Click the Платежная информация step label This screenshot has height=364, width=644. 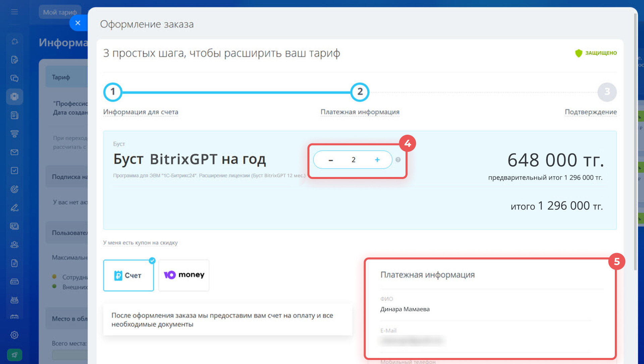pos(360,112)
